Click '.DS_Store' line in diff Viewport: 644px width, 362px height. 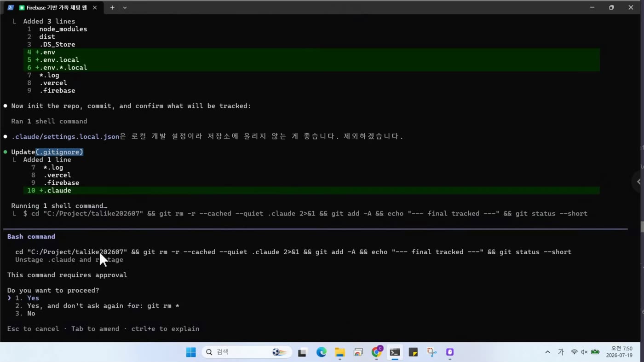coord(57,45)
